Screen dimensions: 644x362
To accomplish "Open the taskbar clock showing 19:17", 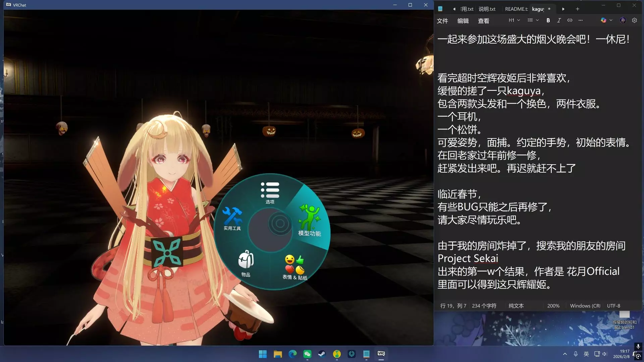I will [621, 354].
